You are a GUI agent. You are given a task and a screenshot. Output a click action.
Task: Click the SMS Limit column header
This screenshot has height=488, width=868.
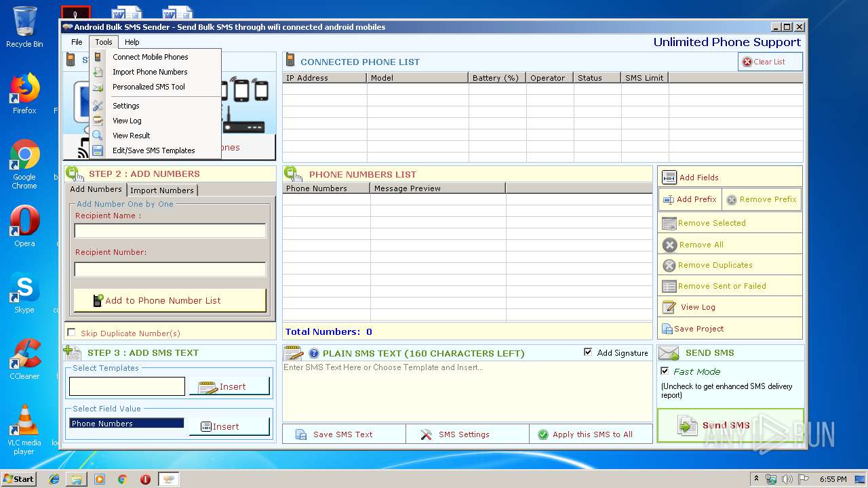[645, 78]
